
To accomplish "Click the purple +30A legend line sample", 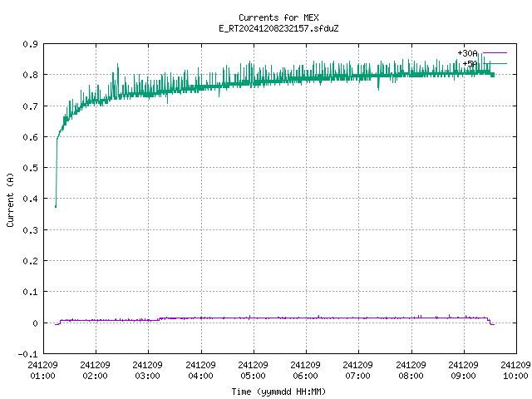I will tap(495, 53).
